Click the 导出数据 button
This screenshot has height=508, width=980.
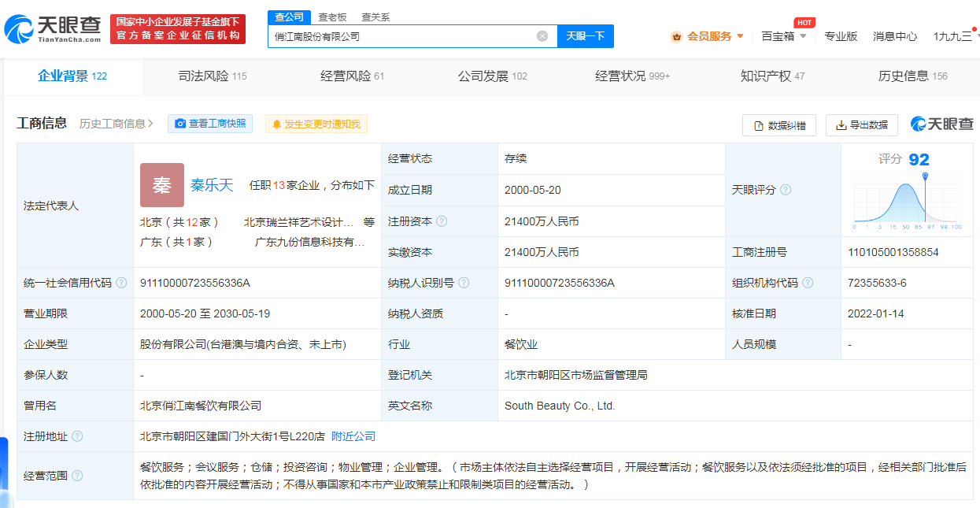[861, 125]
